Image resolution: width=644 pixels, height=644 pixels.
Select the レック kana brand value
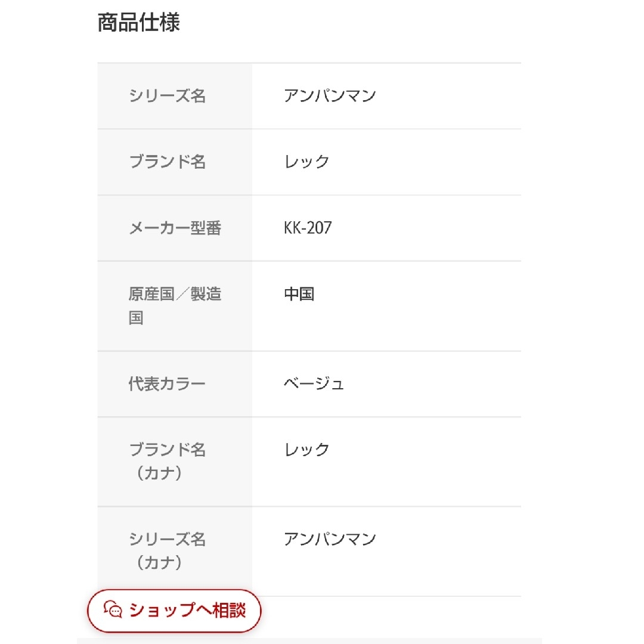pyautogui.click(x=307, y=450)
